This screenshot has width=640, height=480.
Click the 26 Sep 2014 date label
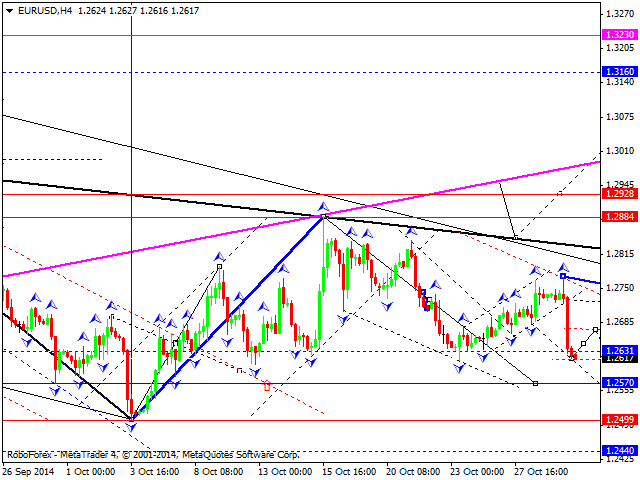click(x=28, y=471)
